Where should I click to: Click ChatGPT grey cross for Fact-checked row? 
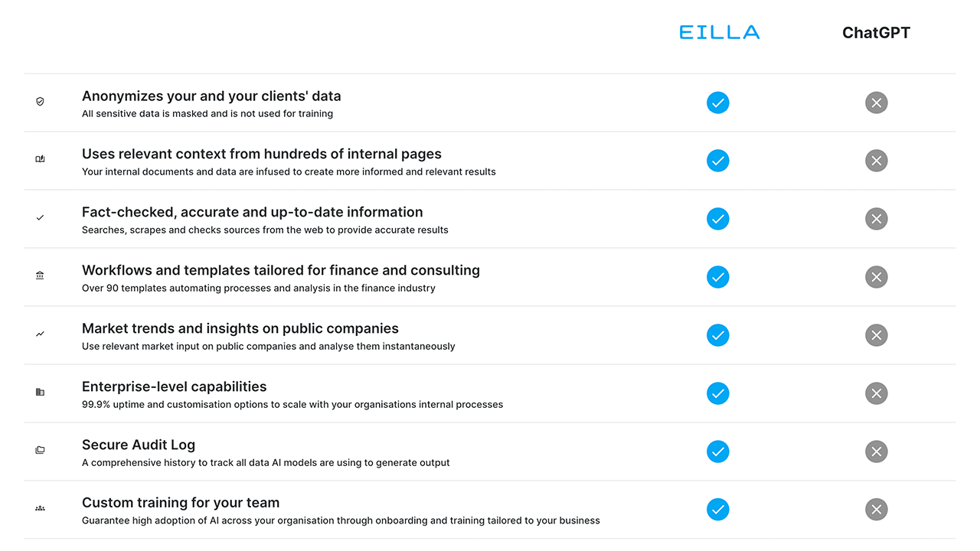pos(876,219)
